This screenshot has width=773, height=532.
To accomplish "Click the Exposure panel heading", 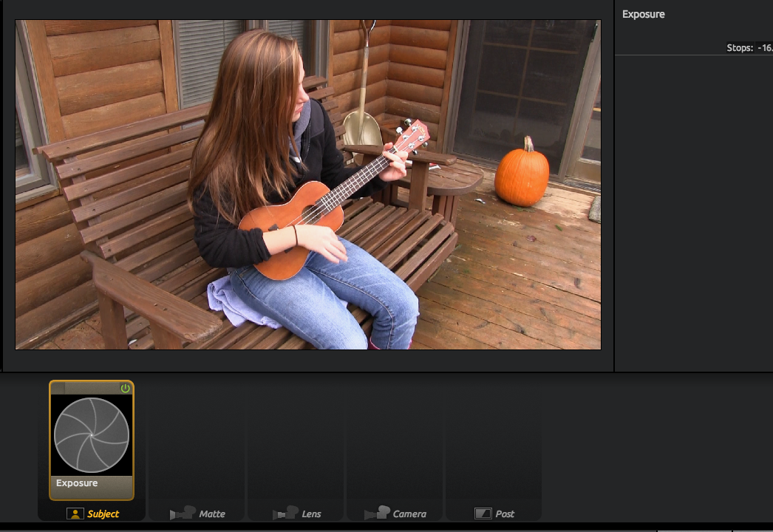I will 643,14.
